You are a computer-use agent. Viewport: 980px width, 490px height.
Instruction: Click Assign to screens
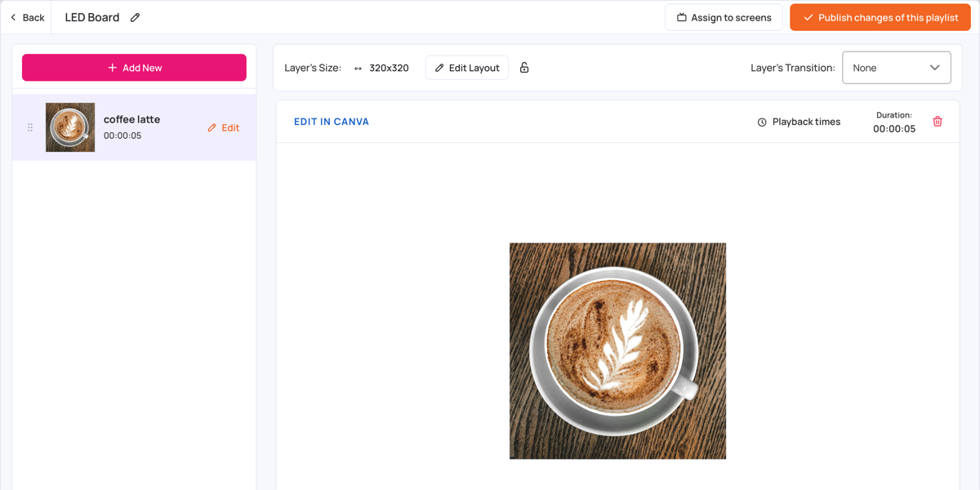(x=724, y=17)
